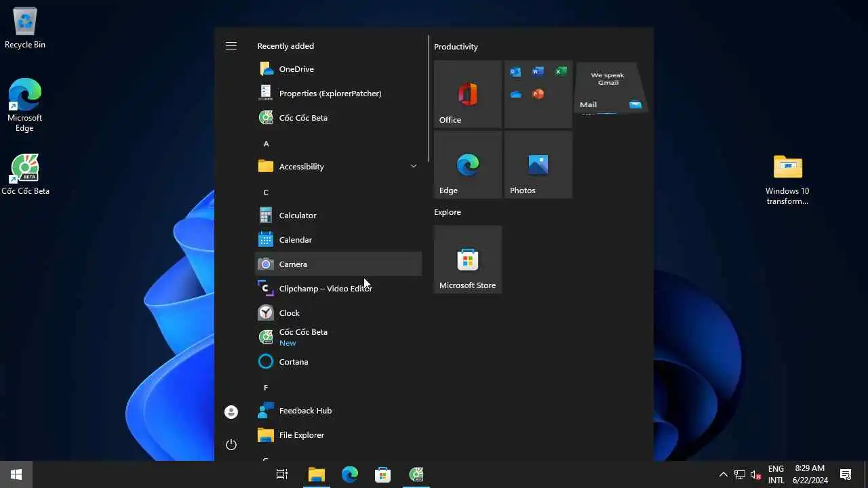This screenshot has width=868, height=488.
Task: Select the Microsoft Edge desktop shortcut
Action: 25,105
